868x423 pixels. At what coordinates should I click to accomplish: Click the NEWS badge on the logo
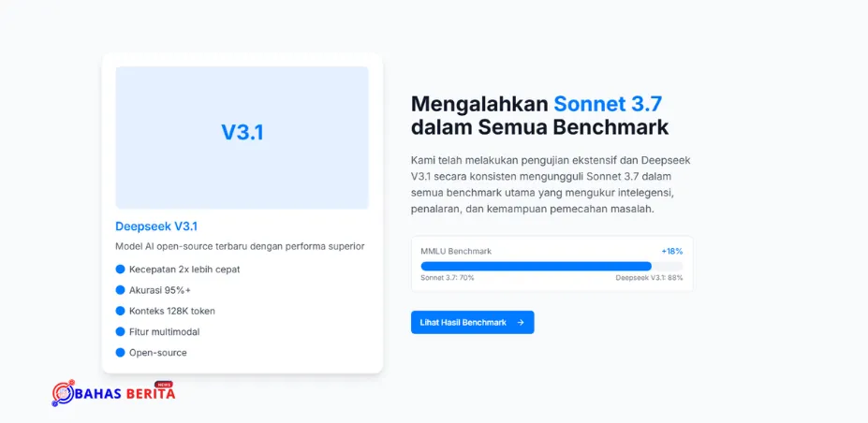(x=164, y=385)
